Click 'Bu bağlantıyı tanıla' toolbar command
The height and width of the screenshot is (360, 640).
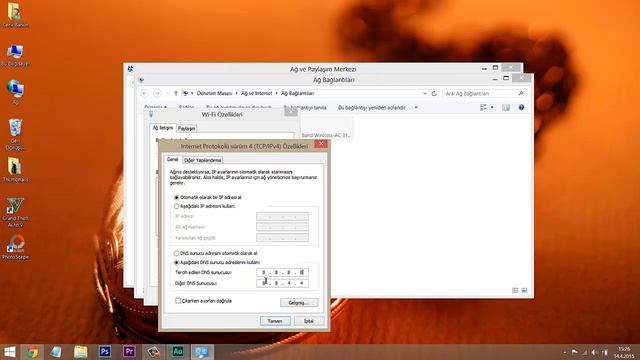point(305,108)
